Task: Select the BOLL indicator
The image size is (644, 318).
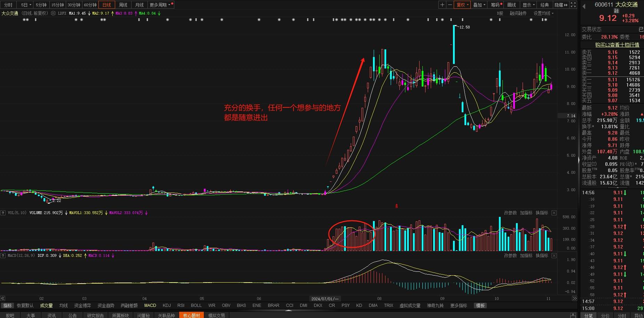Action: click(196, 305)
